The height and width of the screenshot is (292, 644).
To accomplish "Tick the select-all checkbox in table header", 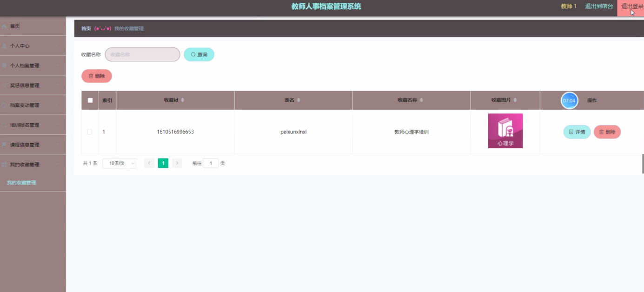I will [x=90, y=100].
